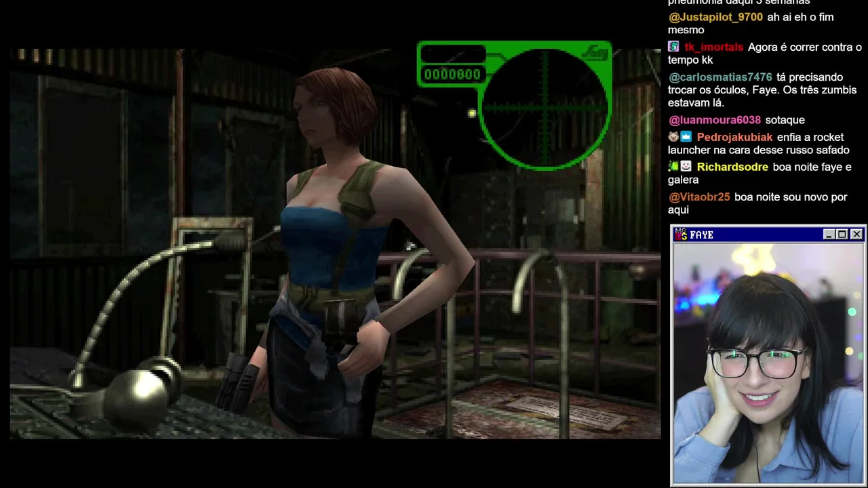Click the message 'boa noite sou novo por aqui'
Screen dimensions: 868x488
coord(757,203)
